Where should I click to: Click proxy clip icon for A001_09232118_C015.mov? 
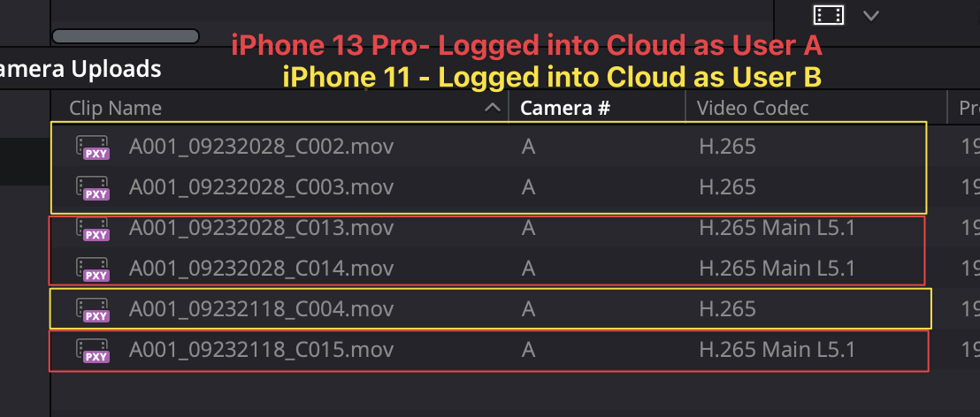(x=93, y=351)
